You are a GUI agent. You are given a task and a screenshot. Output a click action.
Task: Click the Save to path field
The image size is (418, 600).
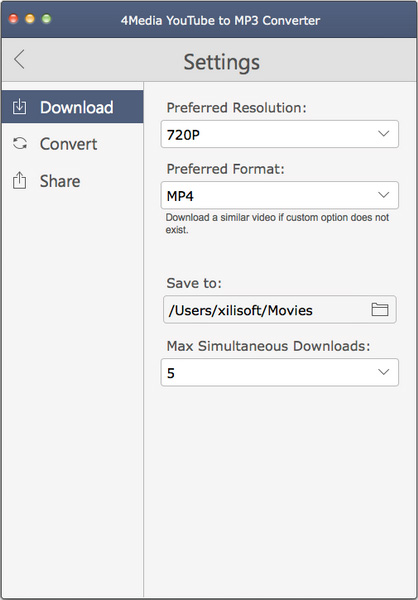tap(280, 310)
